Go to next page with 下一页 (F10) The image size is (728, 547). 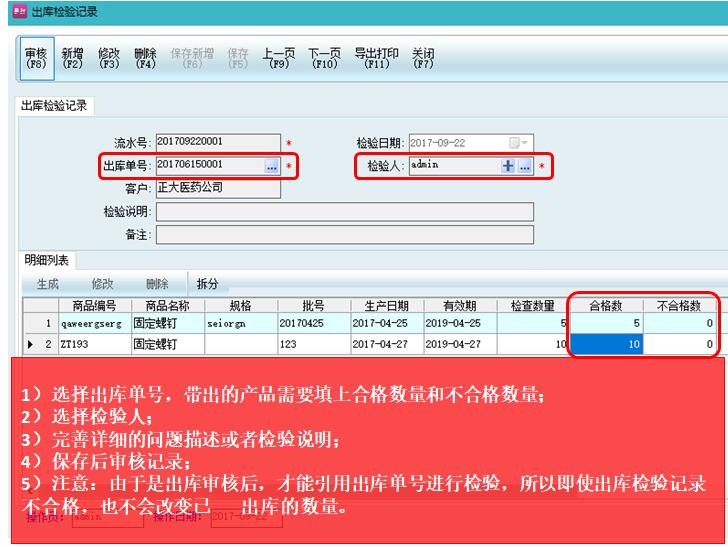pyautogui.click(x=324, y=58)
